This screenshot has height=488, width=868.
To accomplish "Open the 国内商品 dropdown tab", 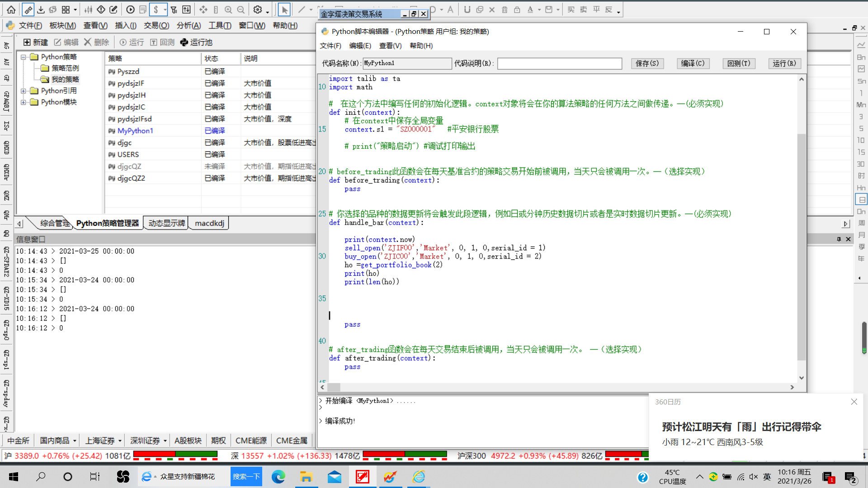I will point(58,441).
